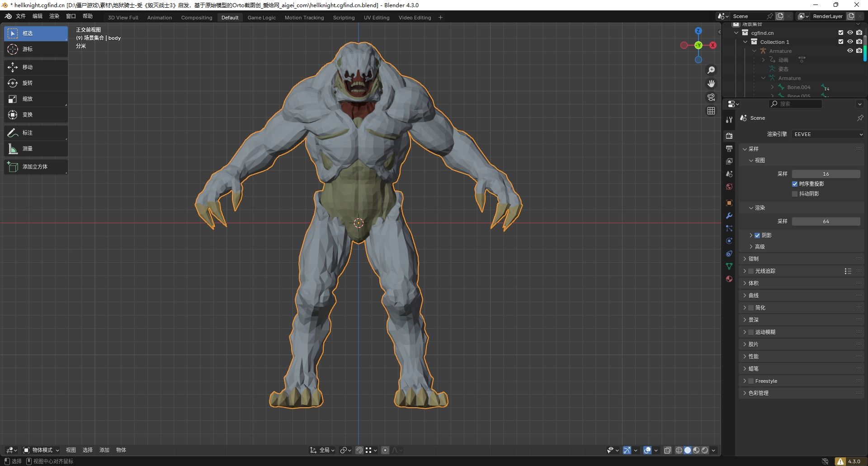Disable Armature in renders
Image resolution: width=868 pixels, height=466 pixels.
(859, 51)
